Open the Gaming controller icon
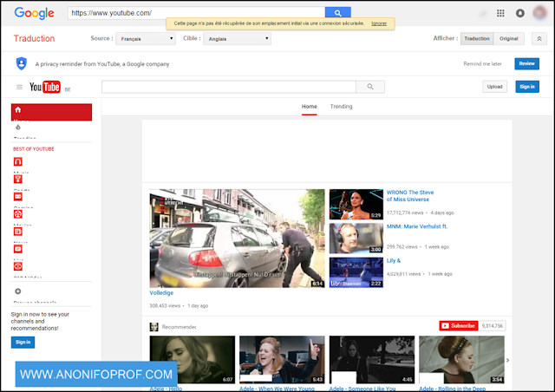The image size is (555, 392). pyautogui.click(x=18, y=197)
